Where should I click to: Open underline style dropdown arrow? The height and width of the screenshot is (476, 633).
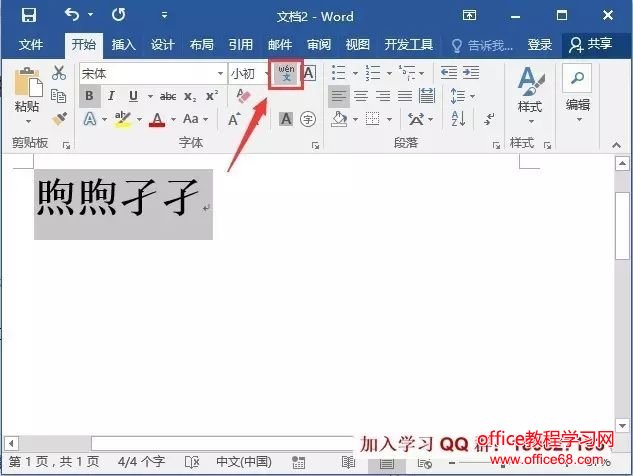[x=150, y=96]
